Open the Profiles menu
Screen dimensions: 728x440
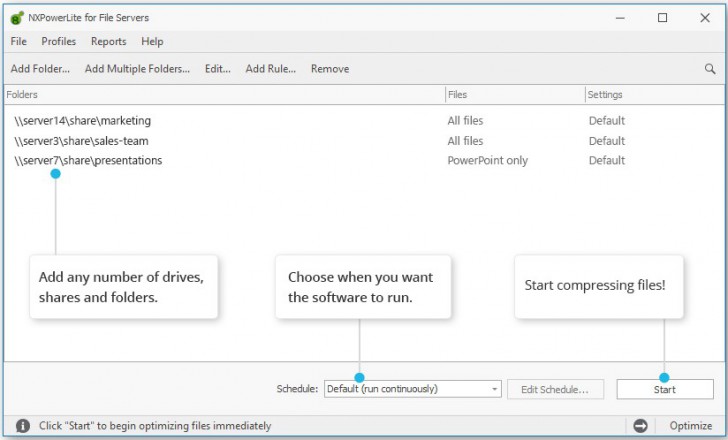pos(58,41)
